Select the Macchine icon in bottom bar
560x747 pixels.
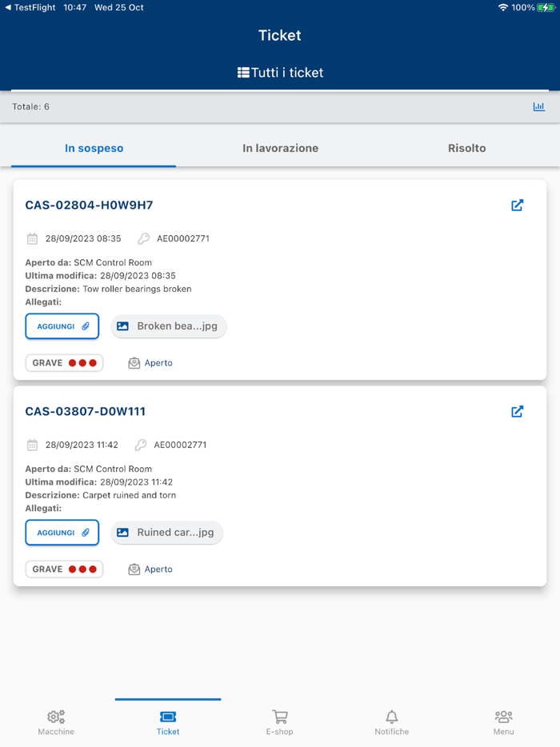(x=55, y=721)
